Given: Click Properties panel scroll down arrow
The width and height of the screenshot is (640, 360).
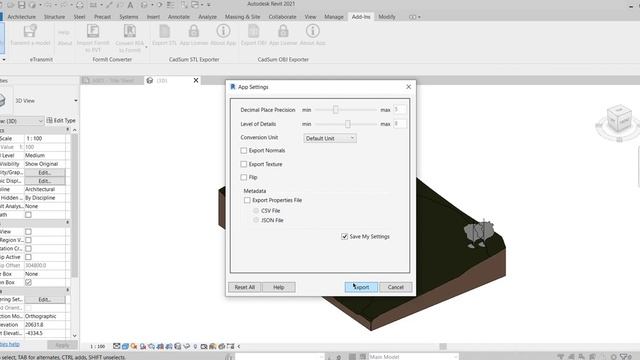Looking at the screenshot, I should click(x=74, y=336).
